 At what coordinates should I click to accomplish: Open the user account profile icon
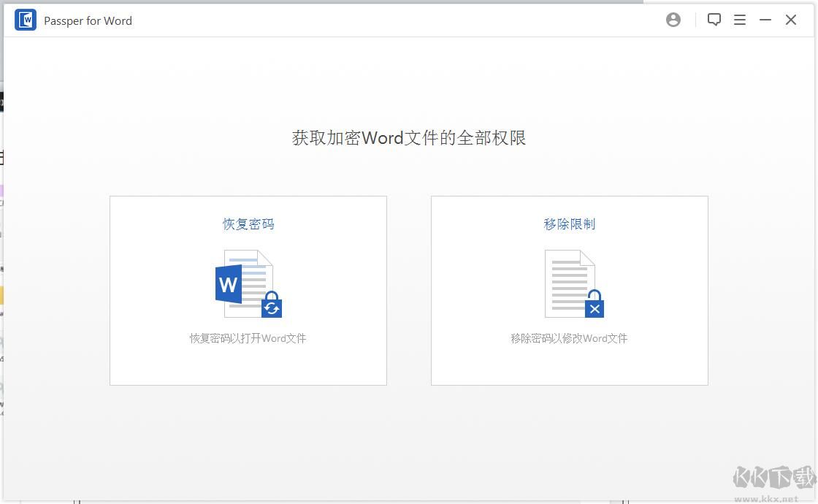(x=673, y=20)
